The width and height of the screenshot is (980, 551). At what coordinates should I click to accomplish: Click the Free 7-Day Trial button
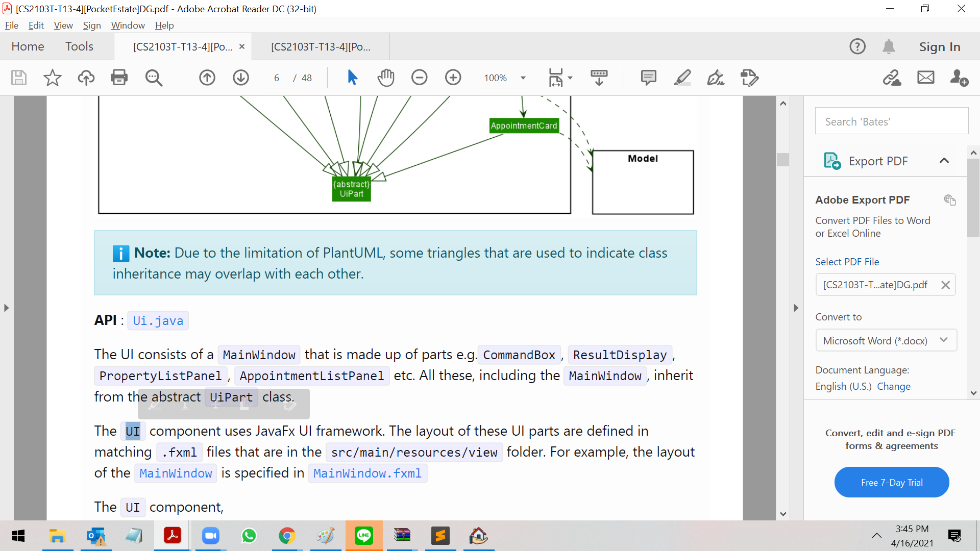891,482
